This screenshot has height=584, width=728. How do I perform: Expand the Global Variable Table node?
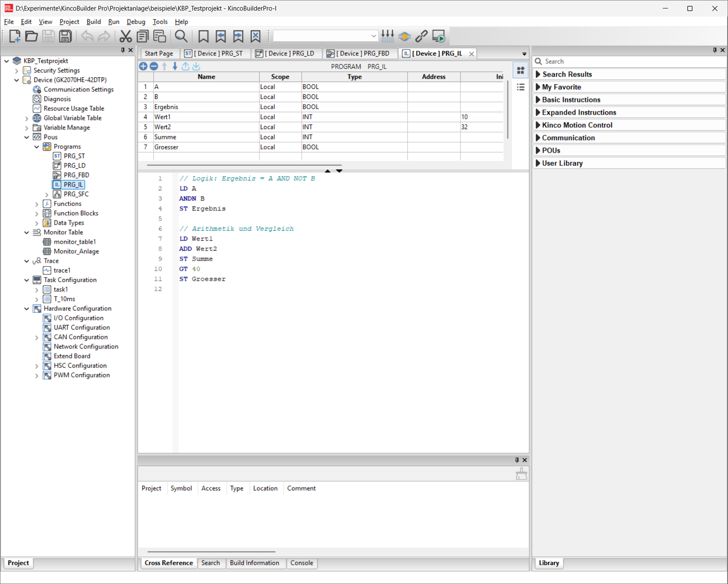(27, 118)
